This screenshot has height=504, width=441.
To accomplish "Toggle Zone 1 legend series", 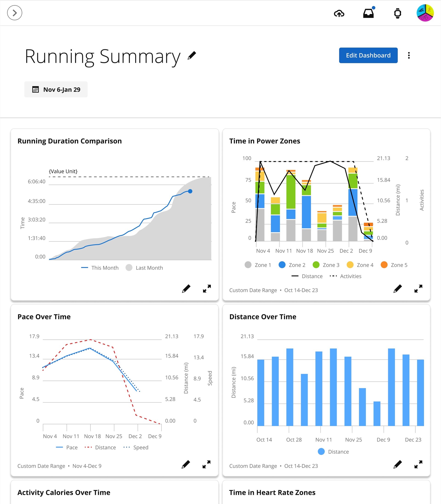I will click(x=258, y=265).
